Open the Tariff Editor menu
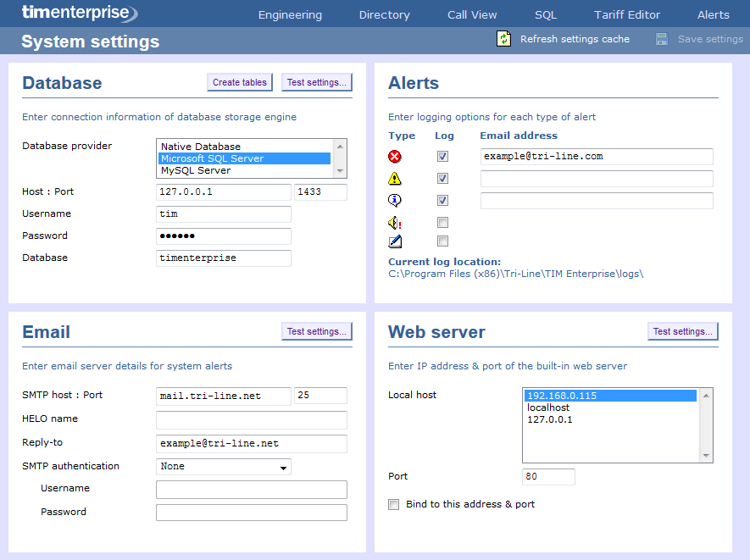This screenshot has width=750, height=560. click(x=627, y=14)
